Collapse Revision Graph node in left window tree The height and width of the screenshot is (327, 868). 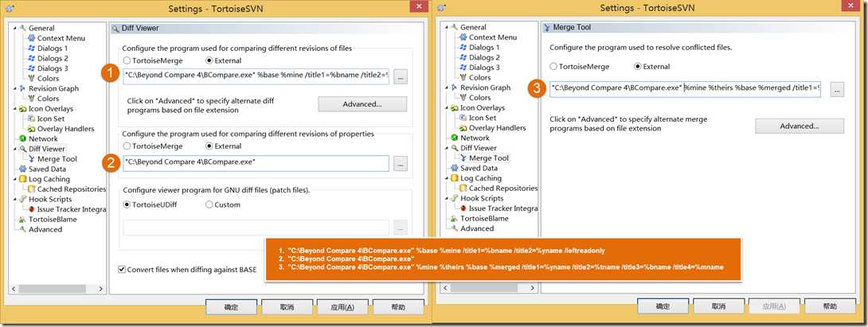pos(15,88)
